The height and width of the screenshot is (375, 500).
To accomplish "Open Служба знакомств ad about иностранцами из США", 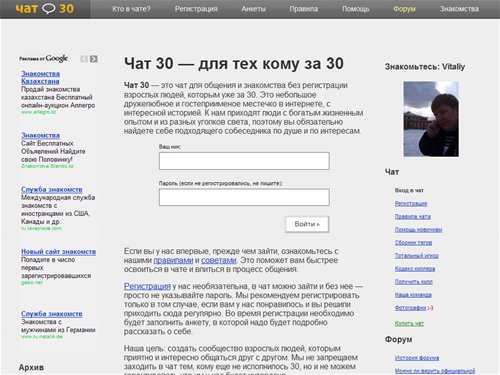I will [52, 189].
